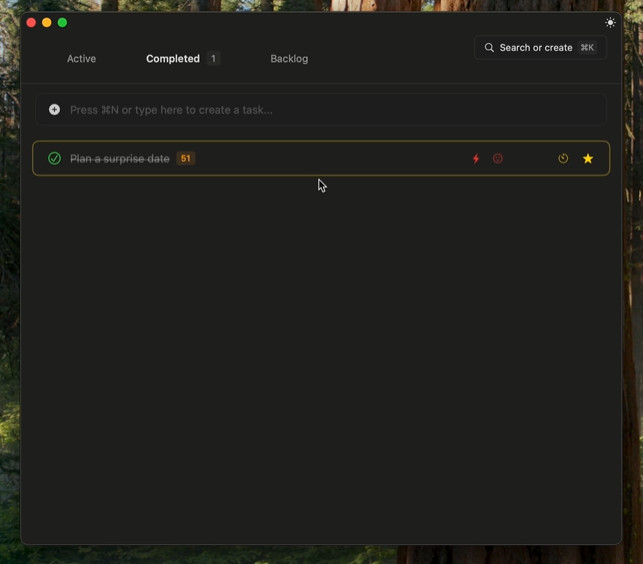Click the Plan a surprise date title
643x564 pixels.
point(120,159)
